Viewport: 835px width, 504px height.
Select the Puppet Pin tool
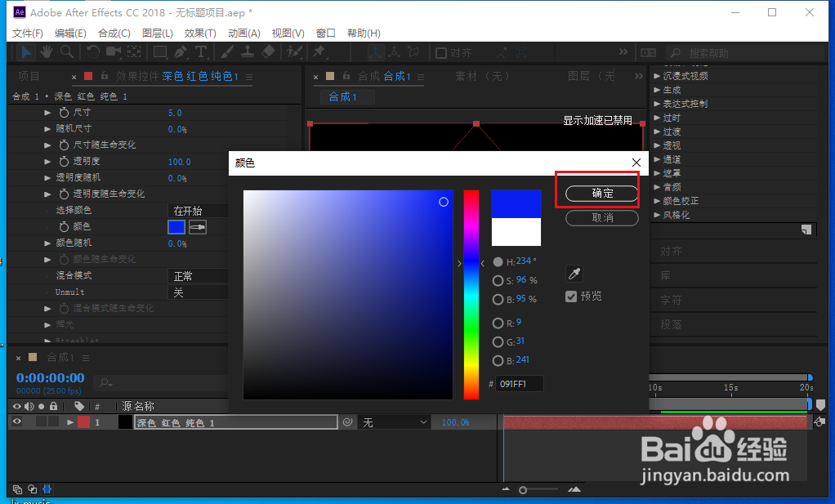tap(319, 52)
